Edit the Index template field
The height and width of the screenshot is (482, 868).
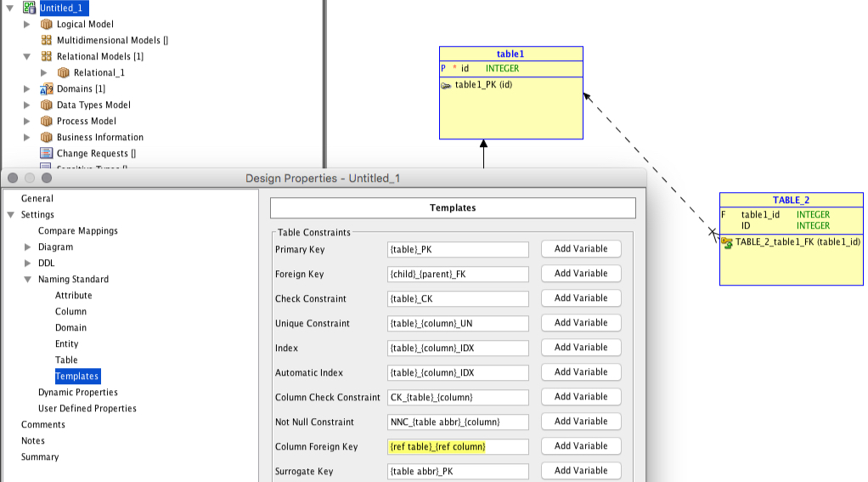(x=458, y=349)
